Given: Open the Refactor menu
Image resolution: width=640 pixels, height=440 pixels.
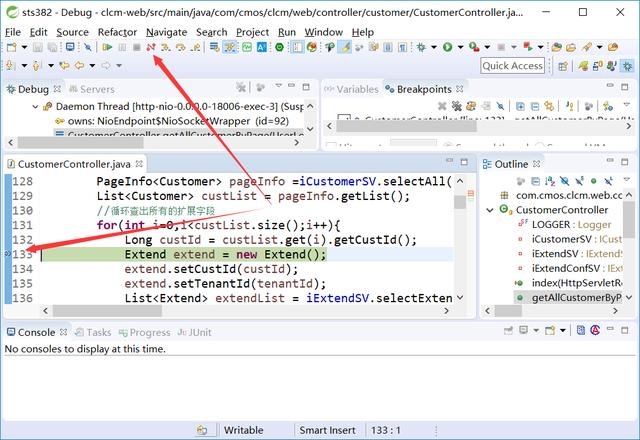Looking at the screenshot, I should point(117,32).
